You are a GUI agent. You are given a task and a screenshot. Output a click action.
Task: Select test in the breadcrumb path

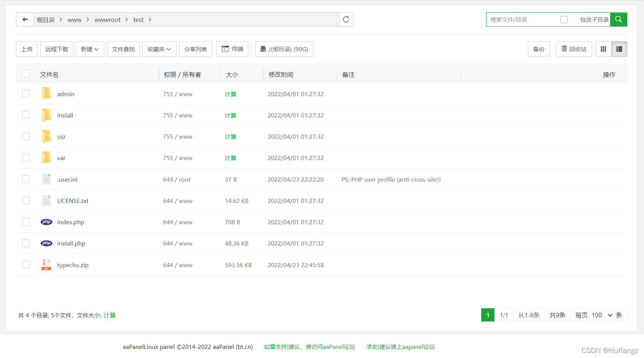point(138,20)
